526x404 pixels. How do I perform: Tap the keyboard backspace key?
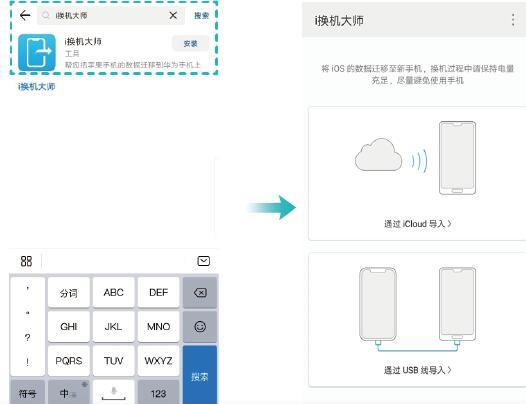200,293
